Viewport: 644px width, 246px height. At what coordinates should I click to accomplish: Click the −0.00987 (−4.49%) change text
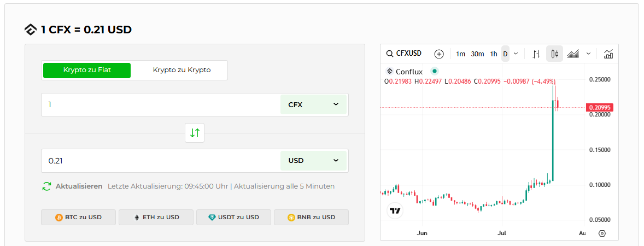pyautogui.click(x=529, y=81)
